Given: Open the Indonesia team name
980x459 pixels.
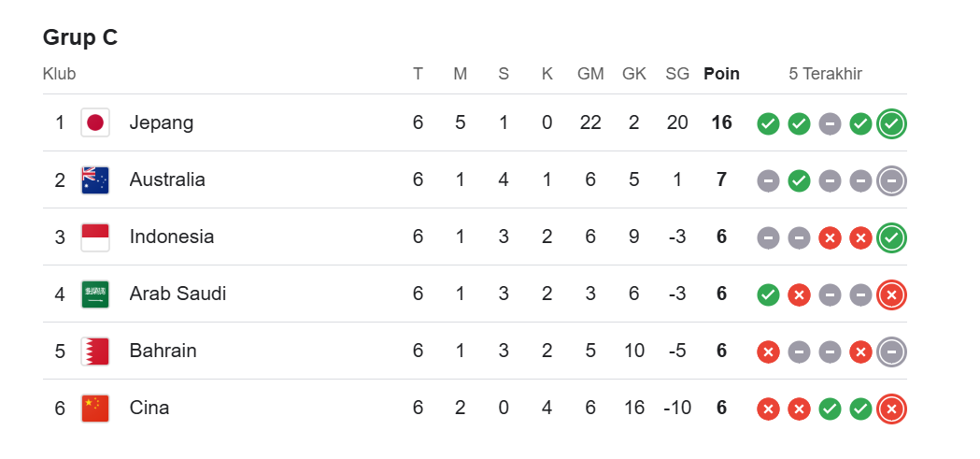Looking at the screenshot, I should 172,237.
